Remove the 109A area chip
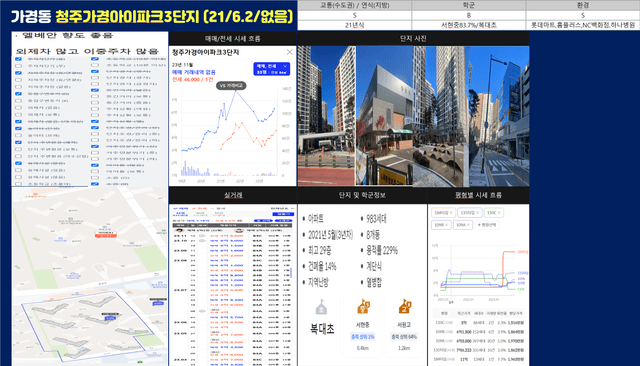This screenshot has height=366, width=640. [x=468, y=225]
